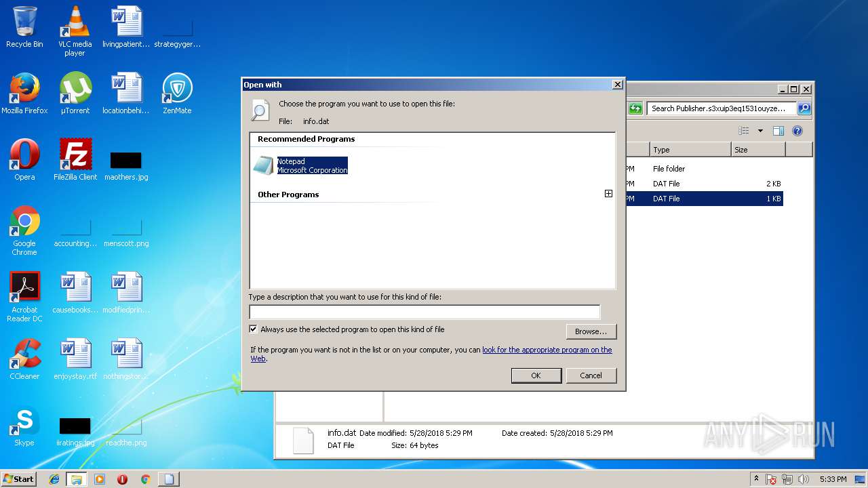Select the 2 KB DAT File row
This screenshot has height=488, width=868.
(x=705, y=184)
